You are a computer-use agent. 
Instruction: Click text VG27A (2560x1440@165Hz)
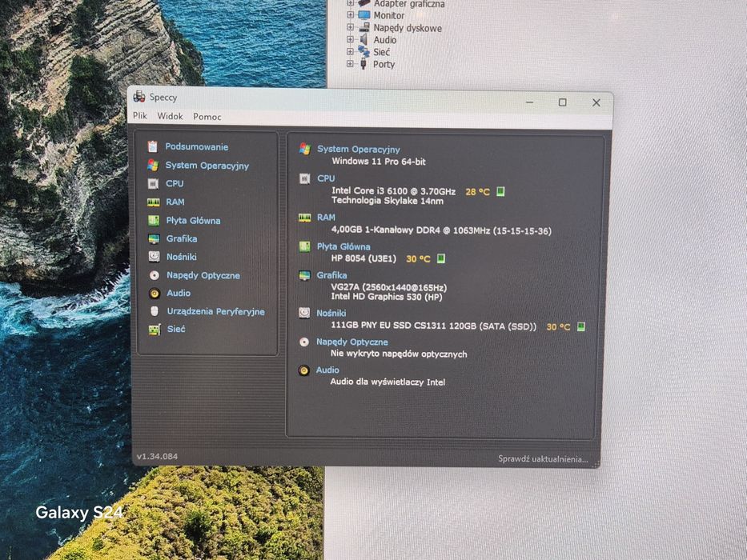pyautogui.click(x=389, y=288)
